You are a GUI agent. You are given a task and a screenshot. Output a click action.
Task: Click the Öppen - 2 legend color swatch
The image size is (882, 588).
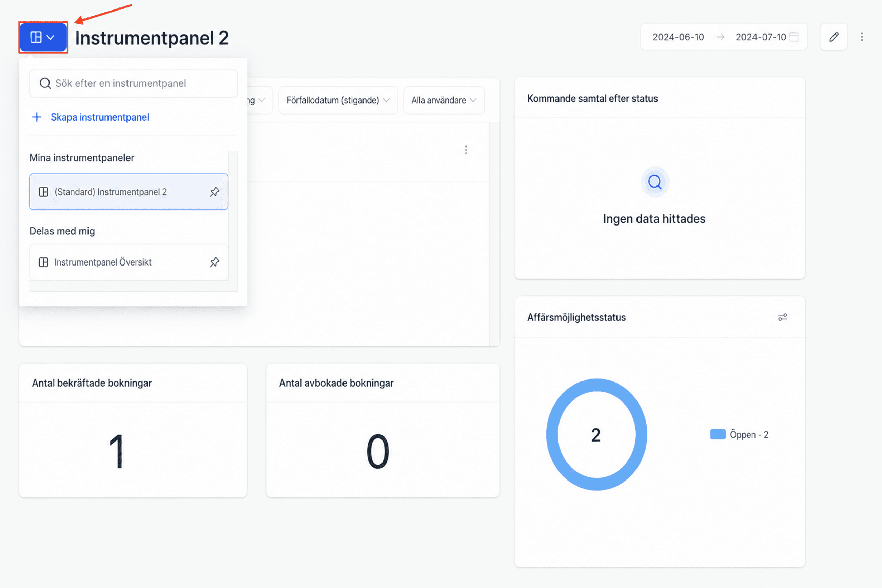pos(718,434)
